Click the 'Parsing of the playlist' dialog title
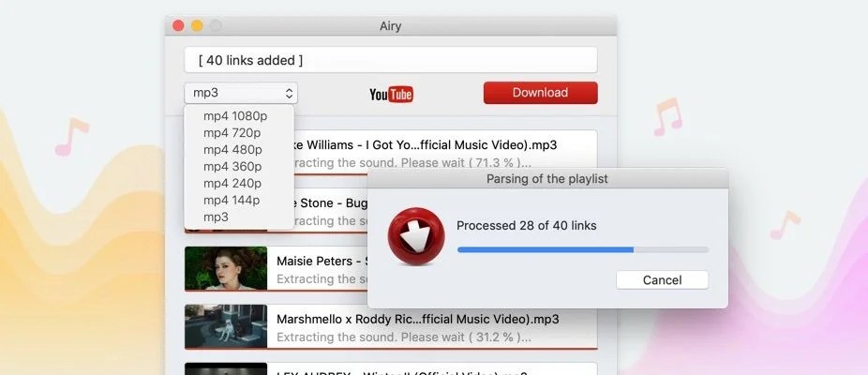 (546, 179)
